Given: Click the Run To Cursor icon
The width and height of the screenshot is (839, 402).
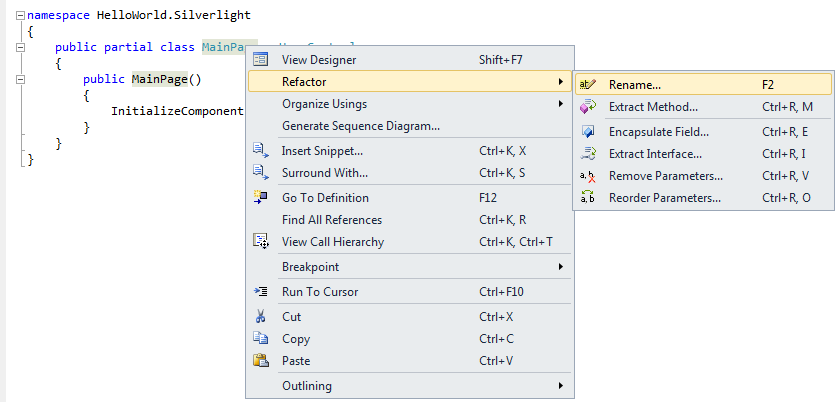Looking at the screenshot, I should click(261, 292).
